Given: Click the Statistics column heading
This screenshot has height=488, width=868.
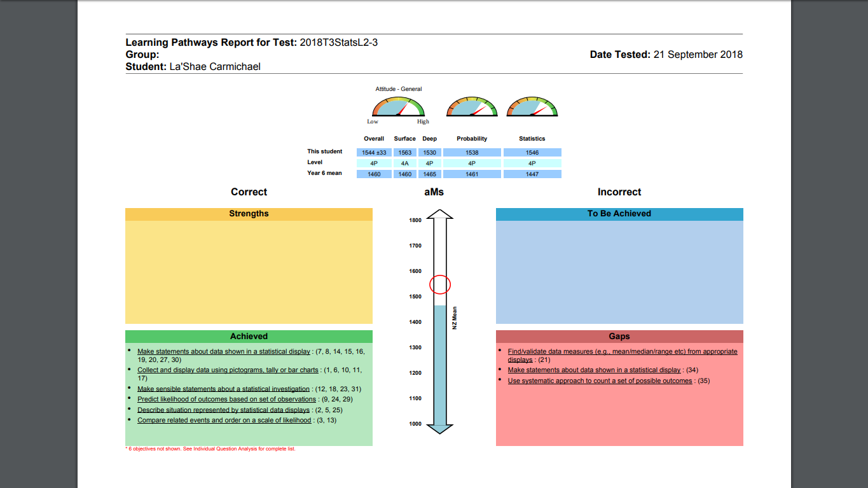Looking at the screenshot, I should [532, 139].
